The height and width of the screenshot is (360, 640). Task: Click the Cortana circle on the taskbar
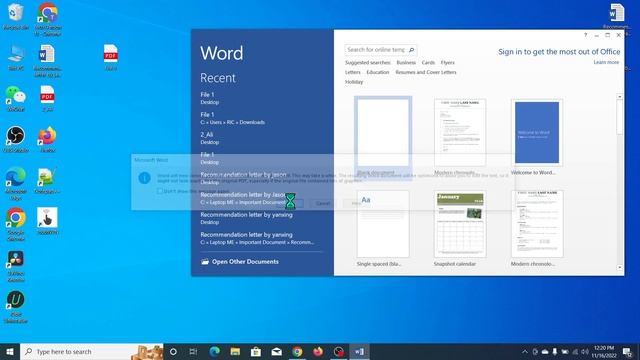point(173,351)
